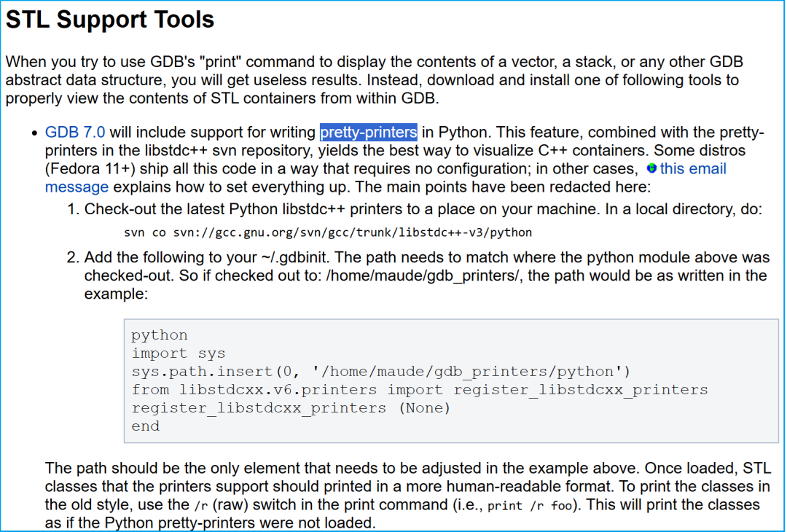
Task: Click the 'import sys' code line
Action: point(179,353)
